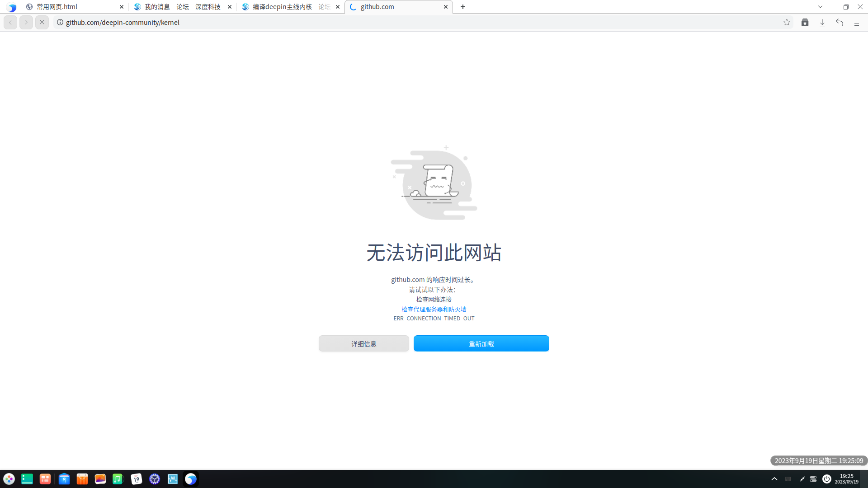Open the browser download manager icon
This screenshot has height=488, width=868.
[x=822, y=22]
